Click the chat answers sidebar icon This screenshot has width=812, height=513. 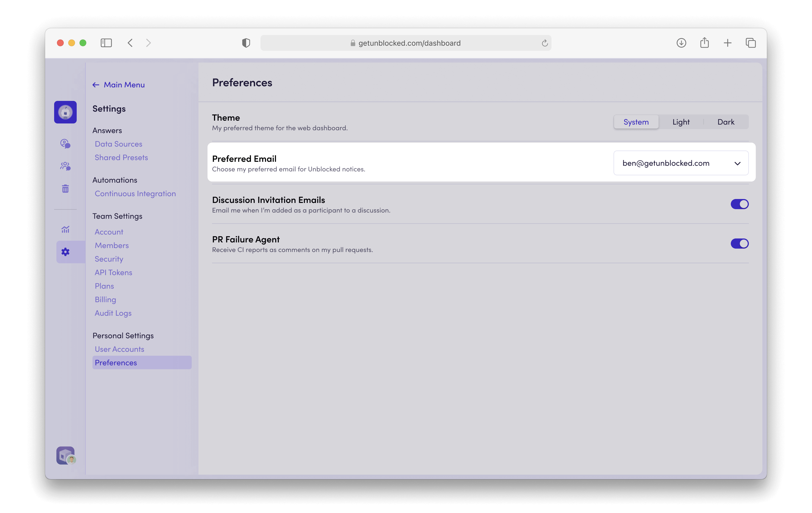pyautogui.click(x=65, y=144)
